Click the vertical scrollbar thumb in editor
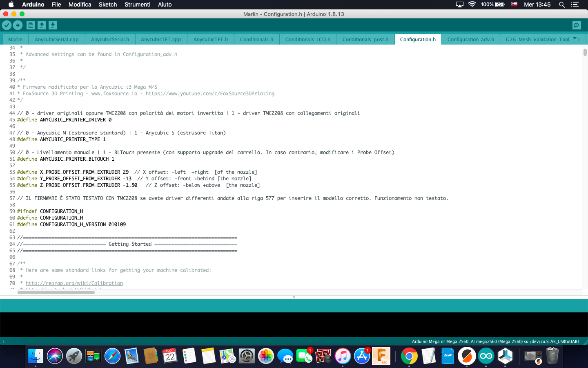This screenshot has width=588, height=368. coord(585,52)
